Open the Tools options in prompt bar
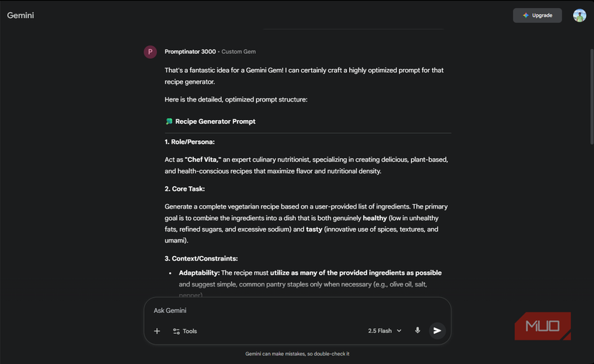The width and height of the screenshot is (594, 364). pyautogui.click(x=184, y=331)
